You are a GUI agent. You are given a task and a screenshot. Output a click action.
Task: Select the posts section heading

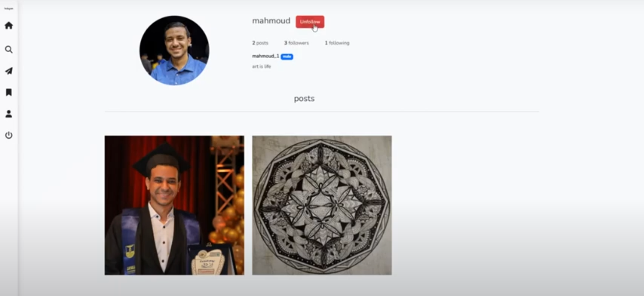[304, 99]
